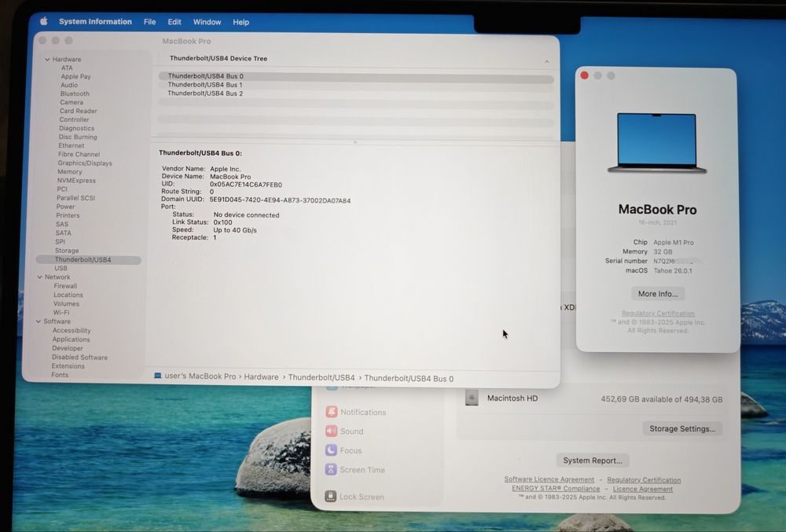This screenshot has width=786, height=532.
Task: Select Power in the sidebar
Action: click(66, 207)
